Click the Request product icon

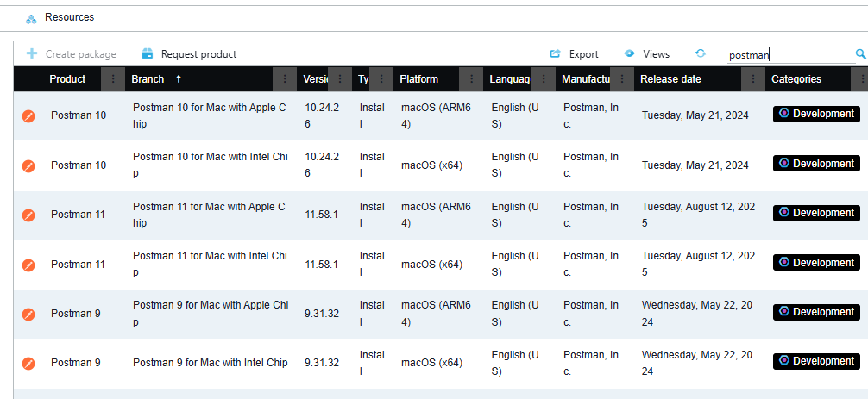148,53
